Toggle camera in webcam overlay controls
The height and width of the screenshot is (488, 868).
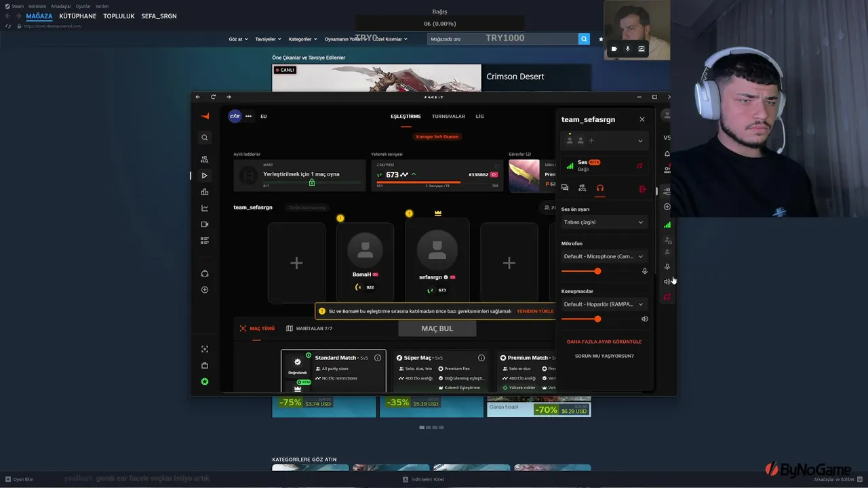coord(614,49)
